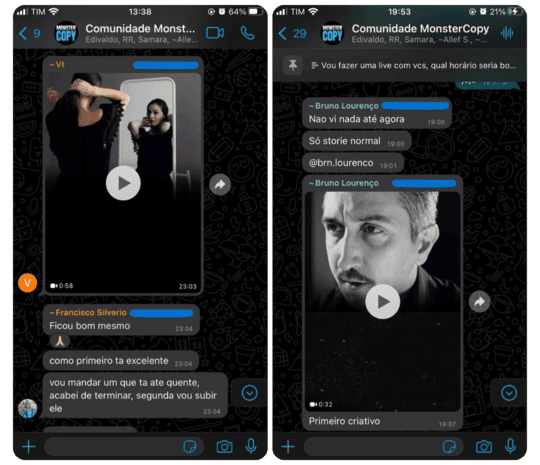540x465 pixels.
Task: Tap plus attachment button in right chat
Action: (x=288, y=447)
